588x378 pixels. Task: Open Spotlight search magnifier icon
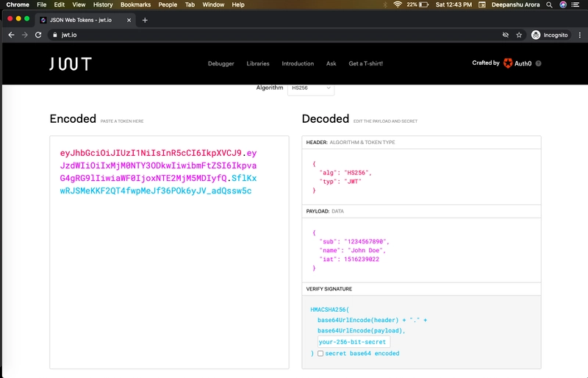pyautogui.click(x=549, y=4)
